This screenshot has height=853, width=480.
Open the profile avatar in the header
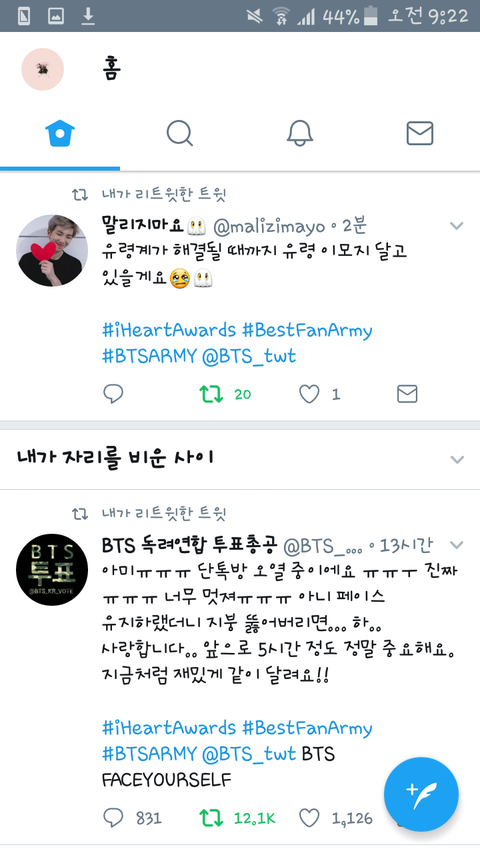42,69
